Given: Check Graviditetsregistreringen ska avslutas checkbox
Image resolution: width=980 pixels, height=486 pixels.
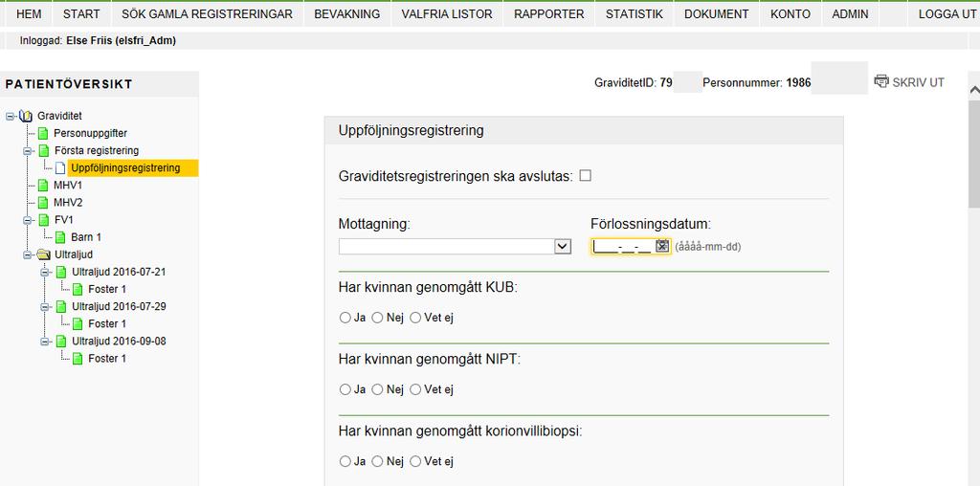Looking at the screenshot, I should click(x=585, y=176).
